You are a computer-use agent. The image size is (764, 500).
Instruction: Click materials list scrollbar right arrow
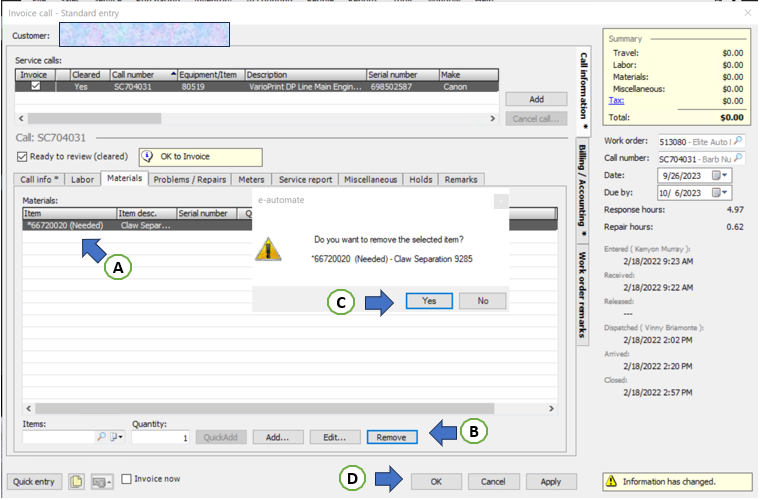point(552,408)
